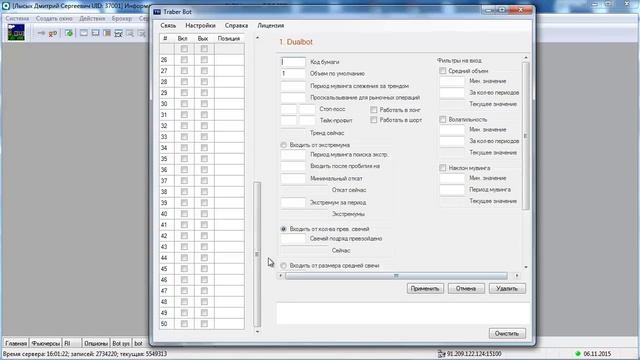The height and width of the screenshot is (360, 640).
Task: Click the right arrow of horizontal scrollbar
Action: point(517,276)
